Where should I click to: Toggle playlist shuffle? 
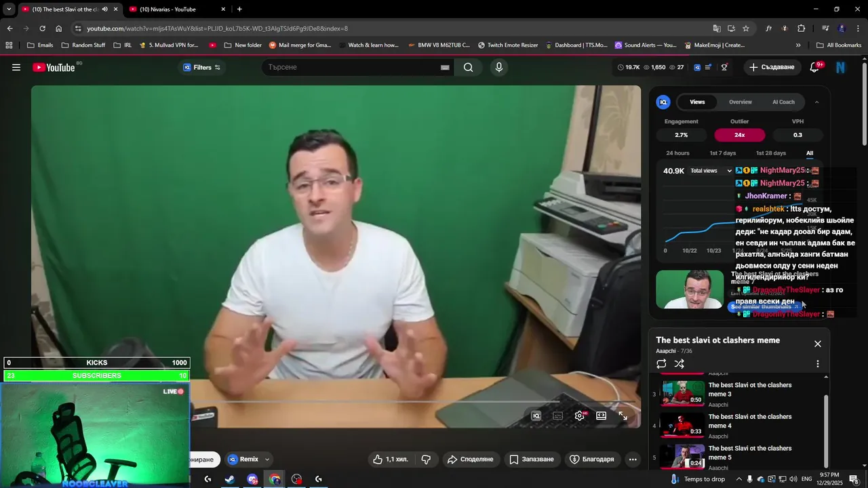679,364
